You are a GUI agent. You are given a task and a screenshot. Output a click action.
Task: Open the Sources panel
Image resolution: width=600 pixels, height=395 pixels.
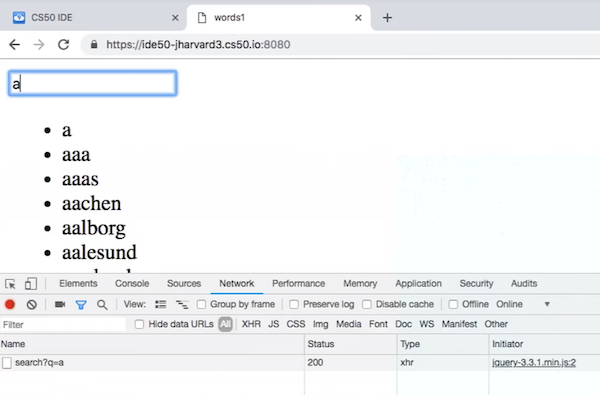click(x=184, y=284)
